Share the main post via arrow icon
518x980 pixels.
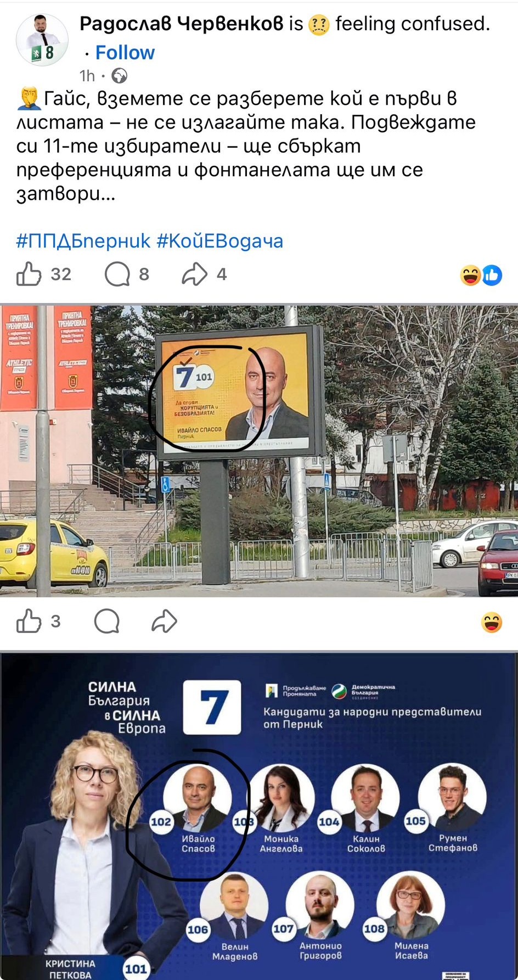click(194, 274)
